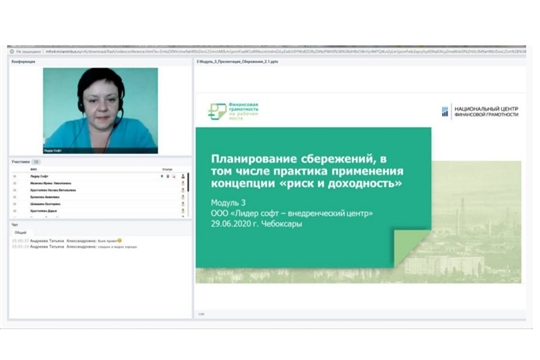Click participant name Лидер Софт in list
Screen dimensions: 540x360
click(39, 176)
